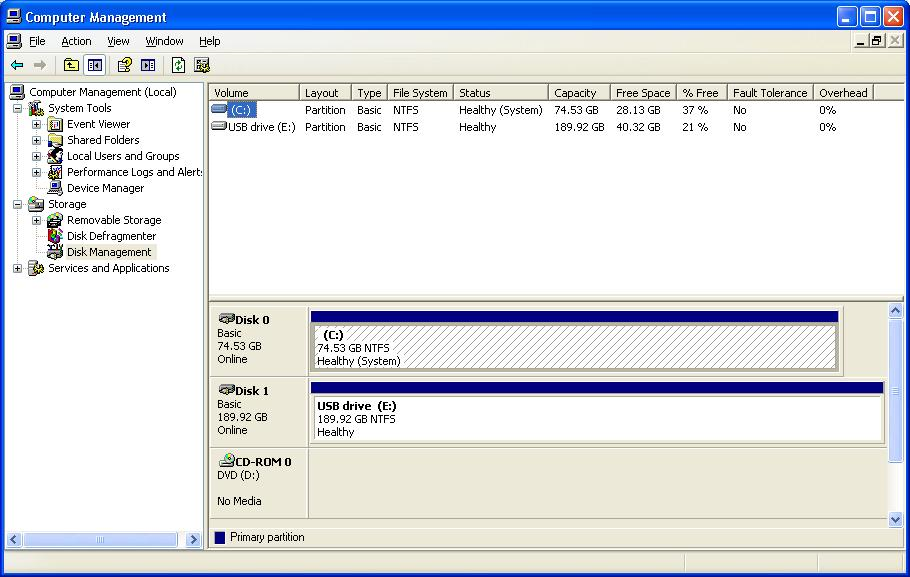Expand the Shared Folders node

point(37,140)
